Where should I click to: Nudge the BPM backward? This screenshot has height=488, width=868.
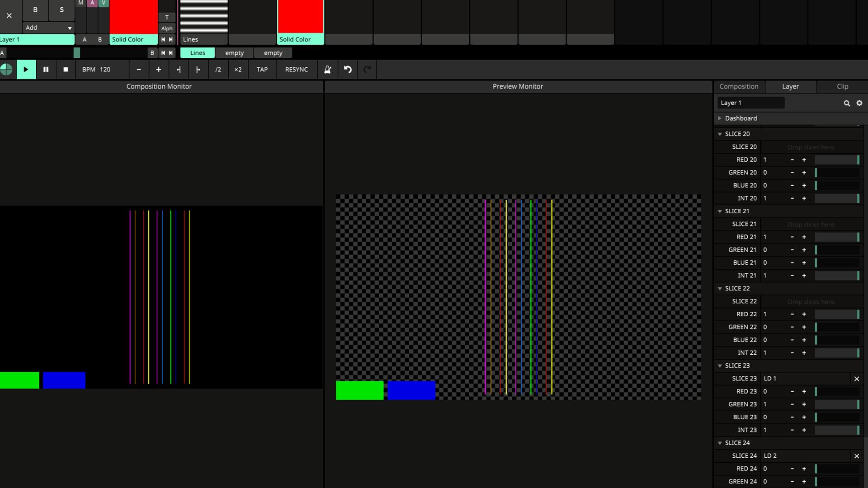coord(179,70)
